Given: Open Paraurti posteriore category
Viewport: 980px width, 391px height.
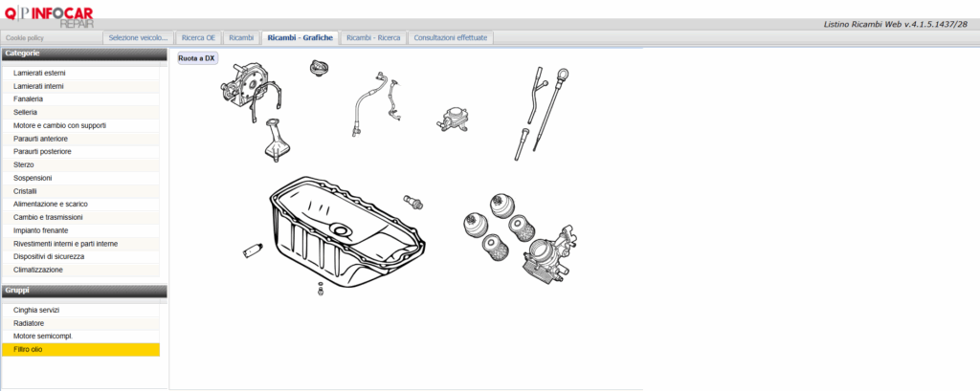Looking at the screenshot, I should (80, 152).
